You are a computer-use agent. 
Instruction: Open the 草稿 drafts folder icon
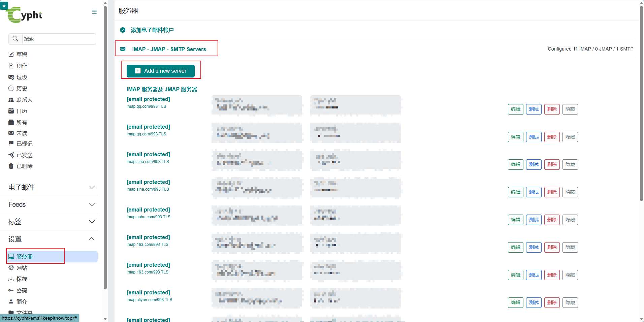[x=11, y=55]
